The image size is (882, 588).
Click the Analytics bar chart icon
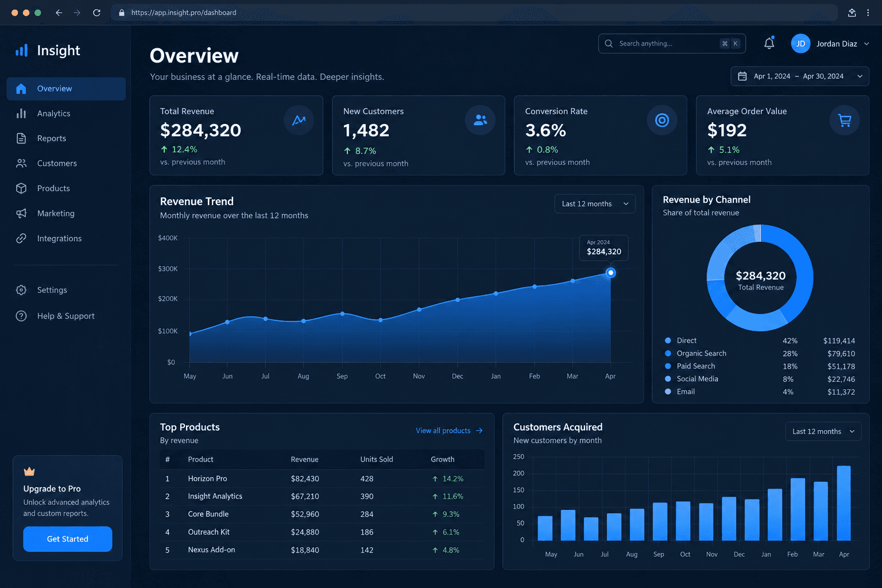tap(21, 114)
